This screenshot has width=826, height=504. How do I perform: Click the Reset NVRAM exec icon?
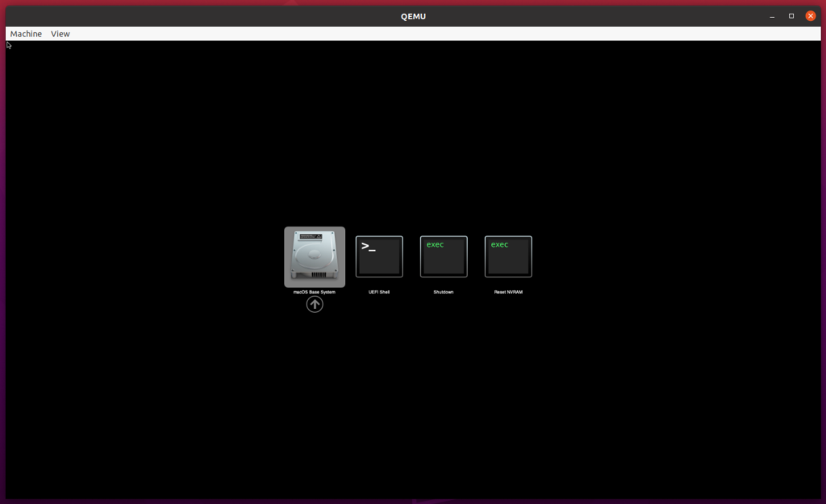tap(508, 256)
